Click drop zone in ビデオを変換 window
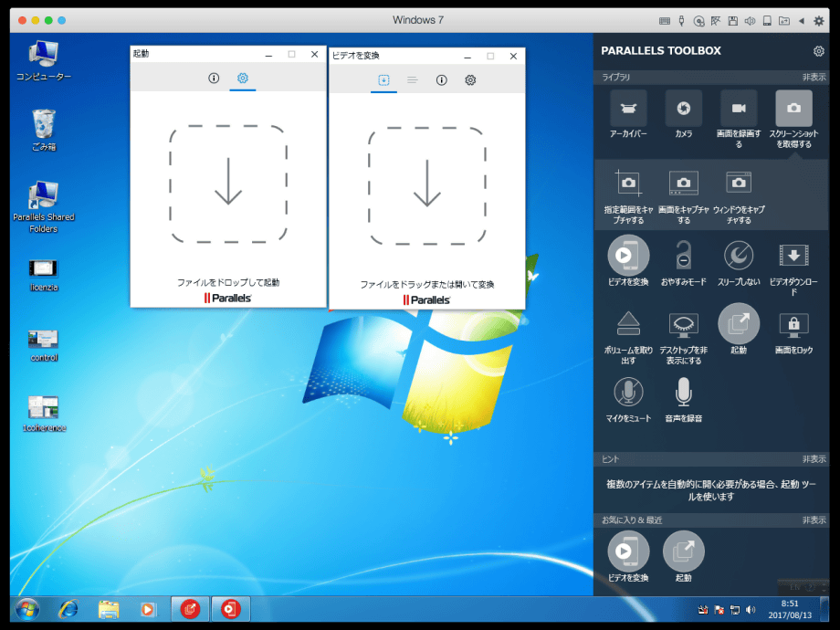This screenshot has width=840, height=630. (x=427, y=186)
